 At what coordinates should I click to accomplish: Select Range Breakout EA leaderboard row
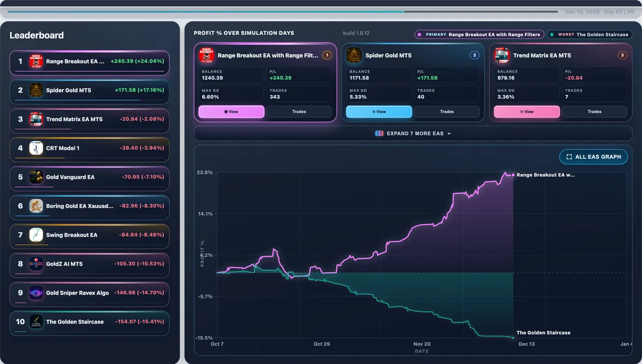89,62
